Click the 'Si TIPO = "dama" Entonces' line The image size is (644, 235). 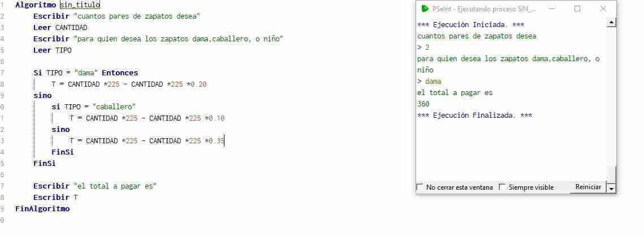(86, 73)
